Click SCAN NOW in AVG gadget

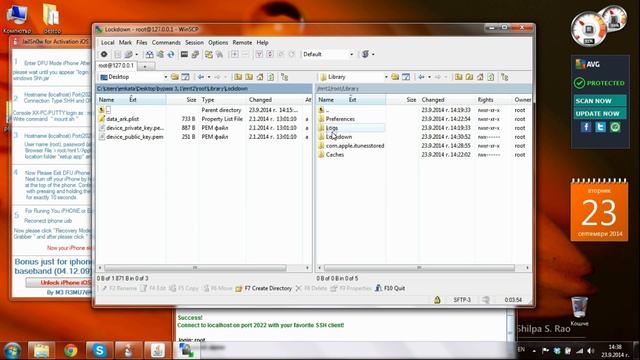600,100
